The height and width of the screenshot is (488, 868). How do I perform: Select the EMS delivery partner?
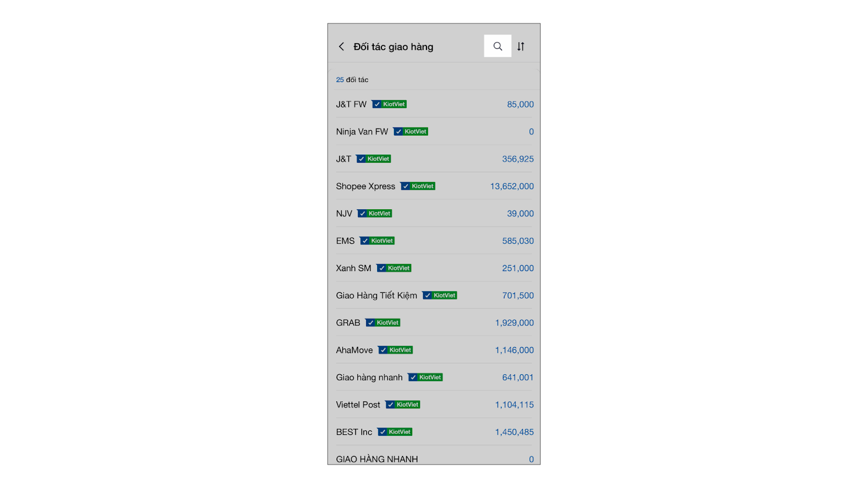pyautogui.click(x=345, y=241)
